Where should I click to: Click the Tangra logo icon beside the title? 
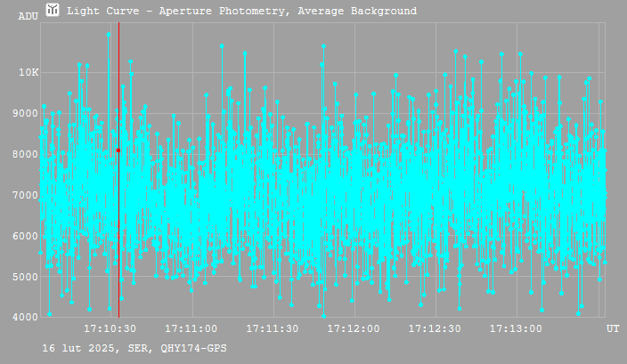coord(53,10)
